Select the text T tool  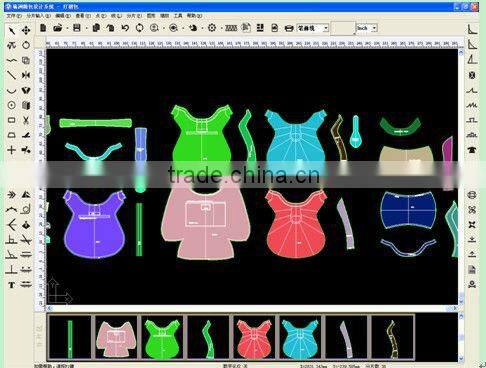coord(12,285)
